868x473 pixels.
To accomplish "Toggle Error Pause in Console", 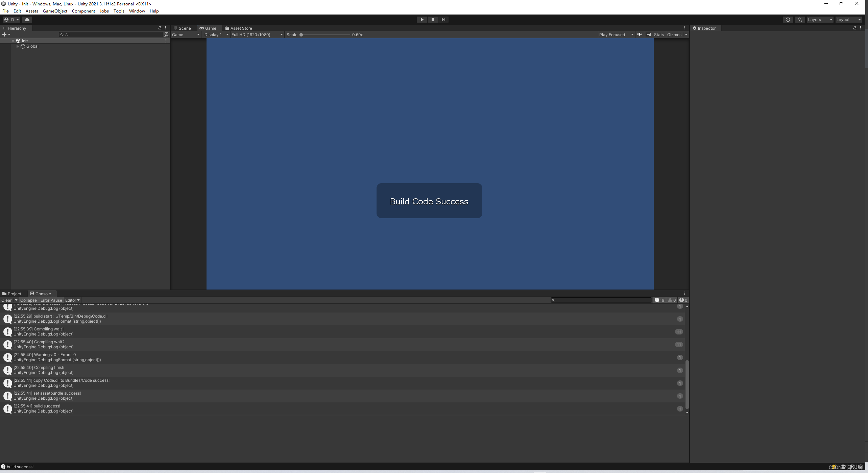I will coord(51,300).
